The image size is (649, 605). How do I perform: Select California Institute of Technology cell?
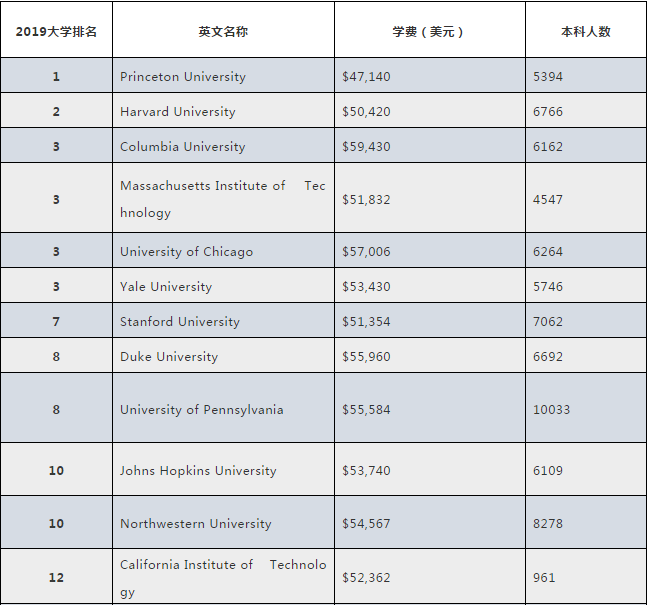[x=222, y=578]
